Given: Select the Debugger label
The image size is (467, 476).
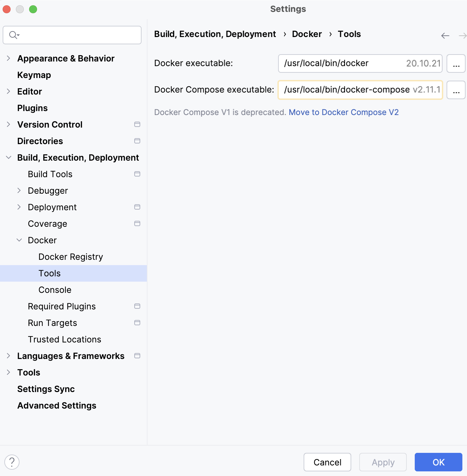Looking at the screenshot, I should tap(48, 191).
